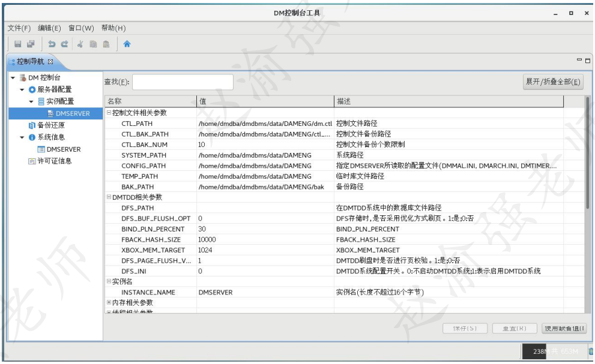595x364 pixels.
Task: Click the DFS_BUF_FLUSH_OPT value 0
Action: [201, 218]
